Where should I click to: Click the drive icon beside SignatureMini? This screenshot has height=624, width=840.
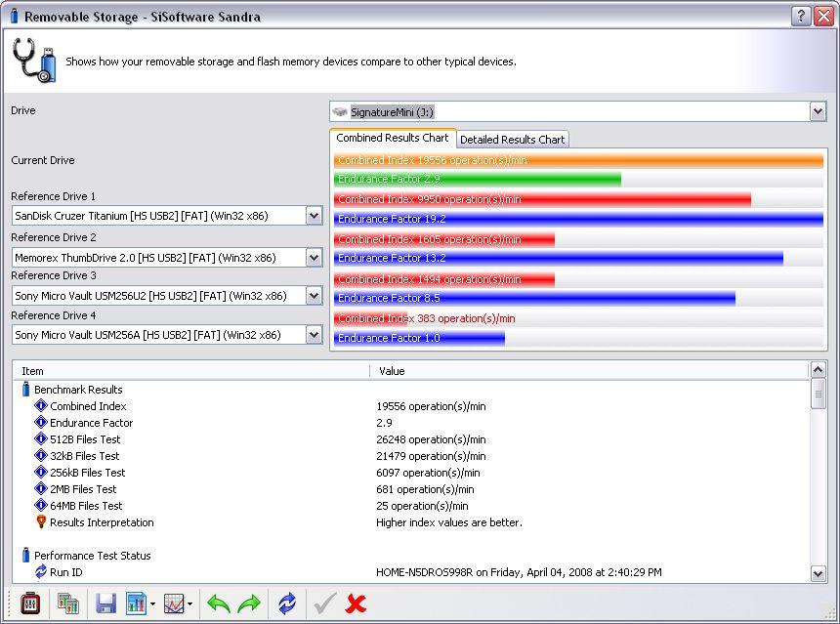(x=340, y=112)
